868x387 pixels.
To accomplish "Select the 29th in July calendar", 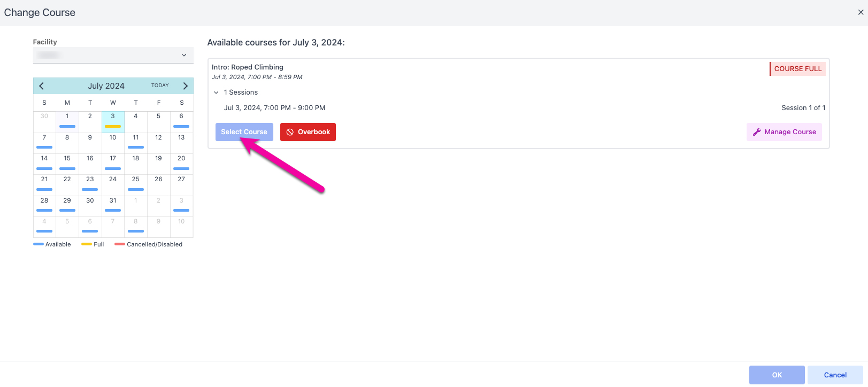I will click(x=67, y=206).
